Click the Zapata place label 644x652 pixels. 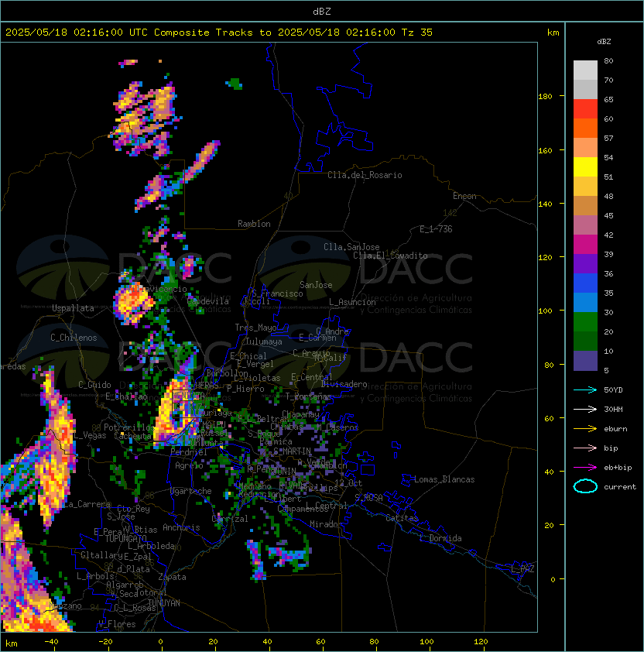[172, 577]
